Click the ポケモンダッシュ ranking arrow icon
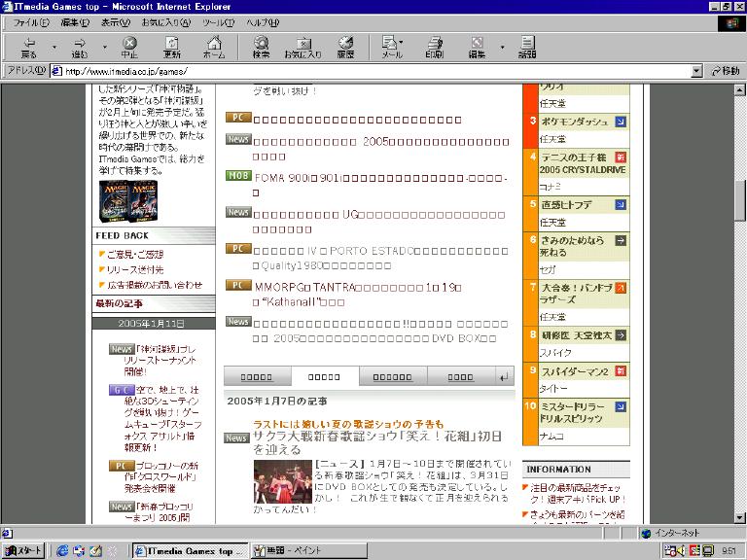This screenshot has width=747, height=560. point(621,122)
